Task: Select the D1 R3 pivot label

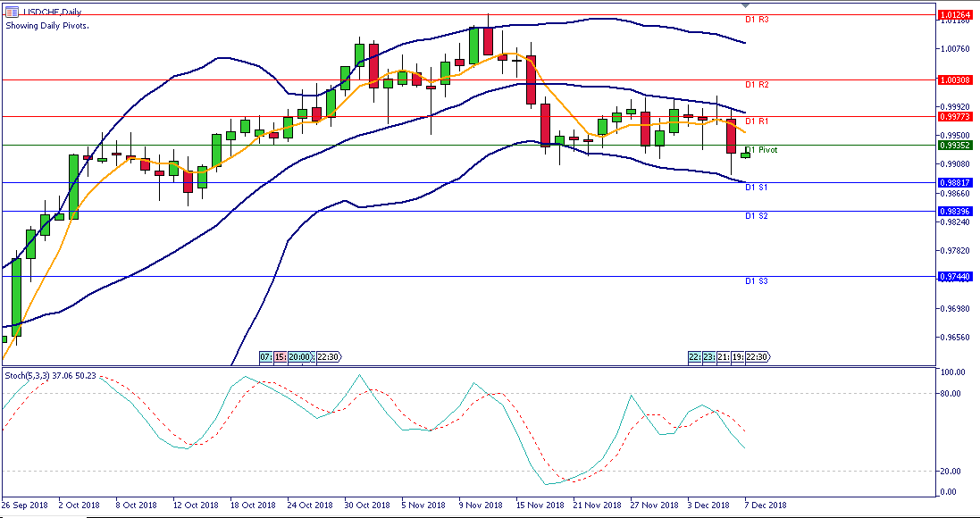Action: [757, 20]
